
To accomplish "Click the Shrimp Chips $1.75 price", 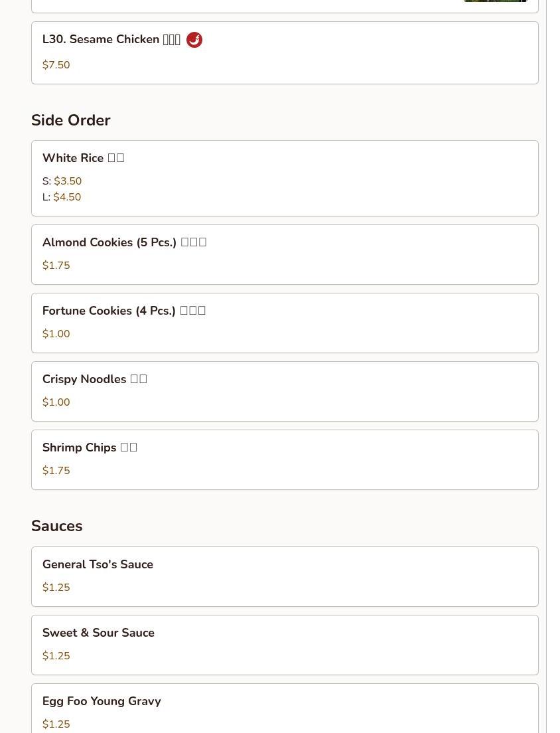I will point(56,471).
